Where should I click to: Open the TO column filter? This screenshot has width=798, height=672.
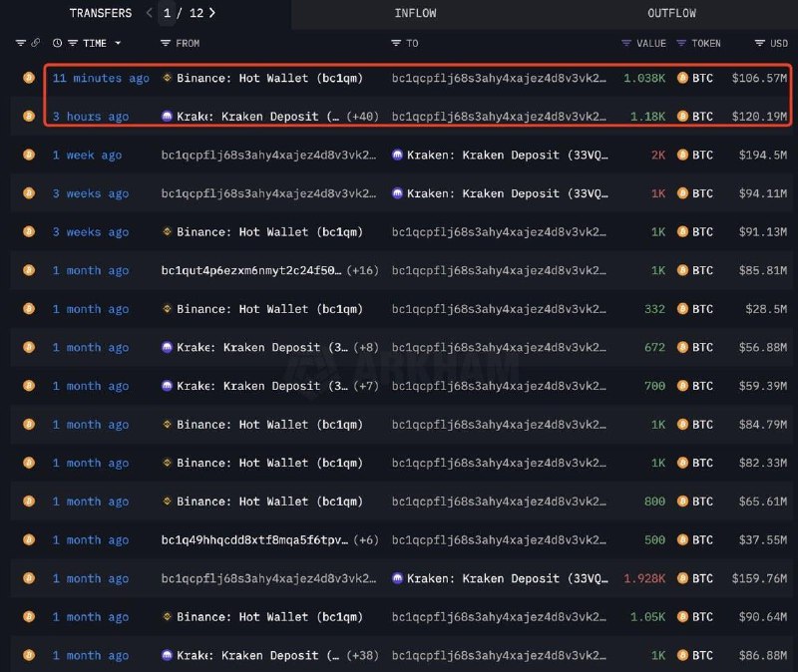396,43
